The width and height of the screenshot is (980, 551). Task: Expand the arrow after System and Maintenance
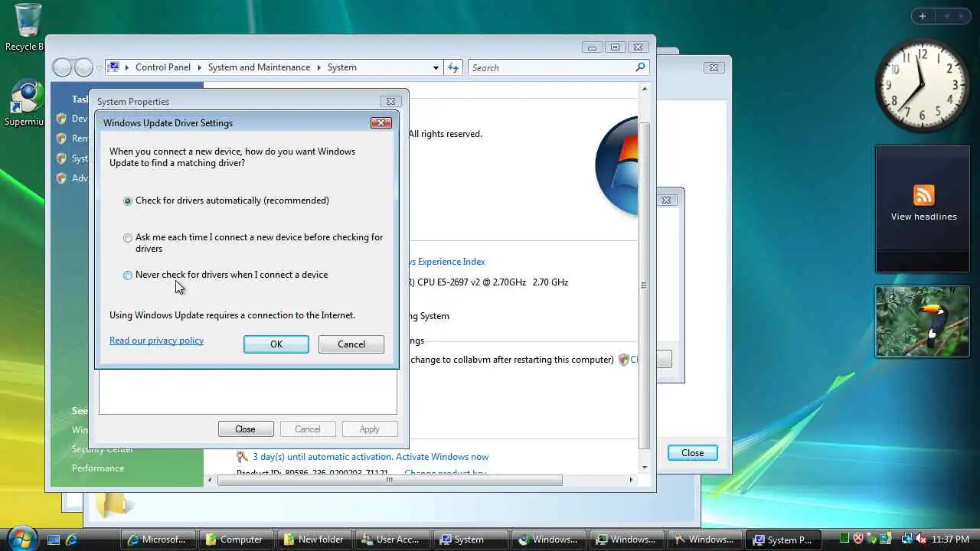click(318, 67)
